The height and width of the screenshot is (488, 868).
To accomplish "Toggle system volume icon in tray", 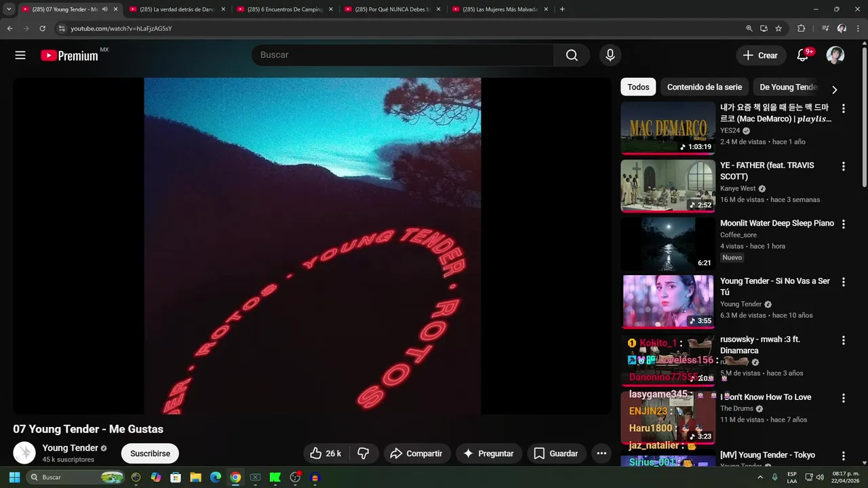I will click(820, 477).
